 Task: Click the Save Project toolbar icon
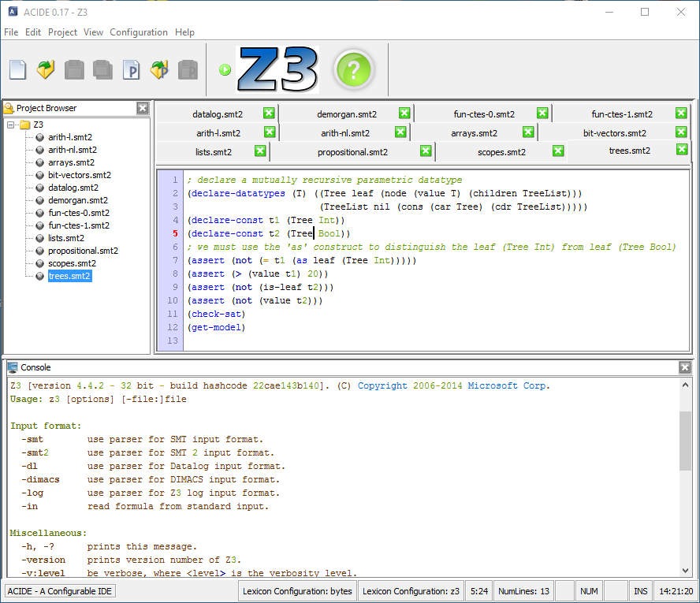(188, 70)
